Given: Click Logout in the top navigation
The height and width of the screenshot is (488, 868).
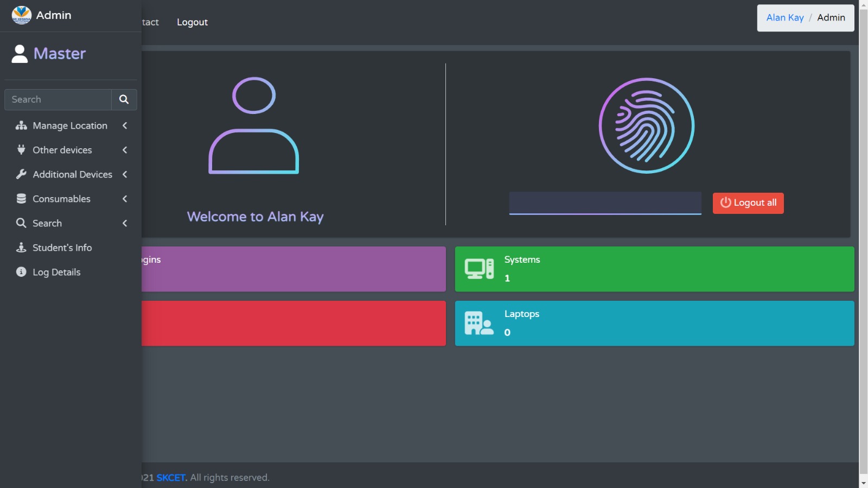Looking at the screenshot, I should tap(192, 22).
